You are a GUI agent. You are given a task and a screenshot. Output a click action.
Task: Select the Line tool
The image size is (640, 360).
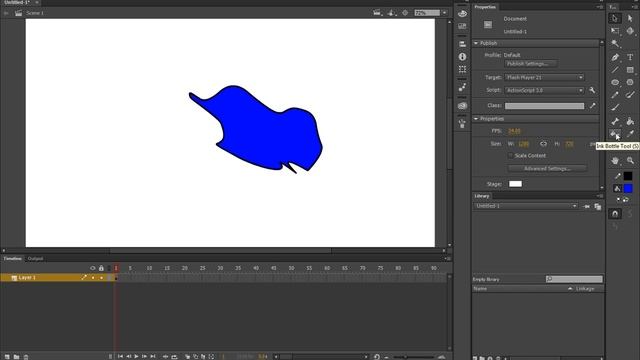pyautogui.click(x=615, y=70)
